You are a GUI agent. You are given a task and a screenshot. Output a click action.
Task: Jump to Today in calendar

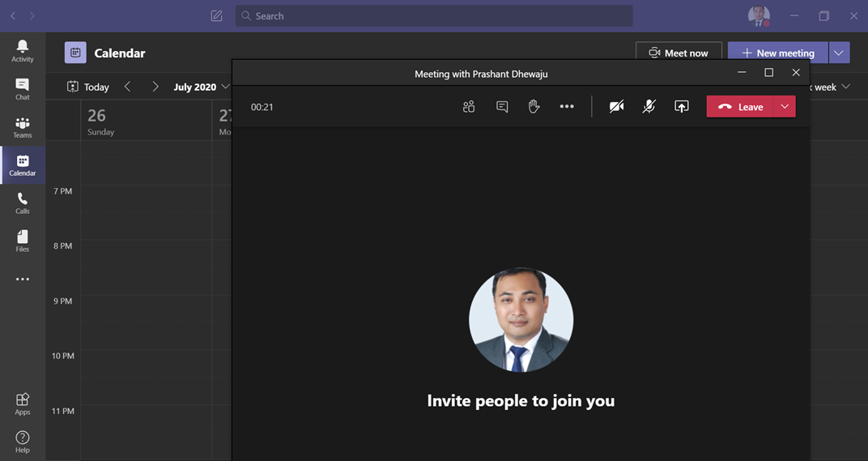[88, 87]
